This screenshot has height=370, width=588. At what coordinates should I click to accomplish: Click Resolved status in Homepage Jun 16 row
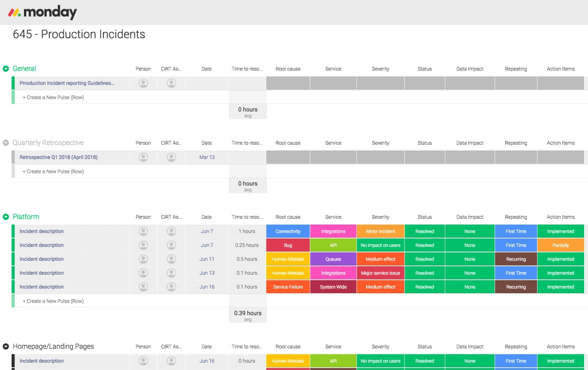point(425,361)
